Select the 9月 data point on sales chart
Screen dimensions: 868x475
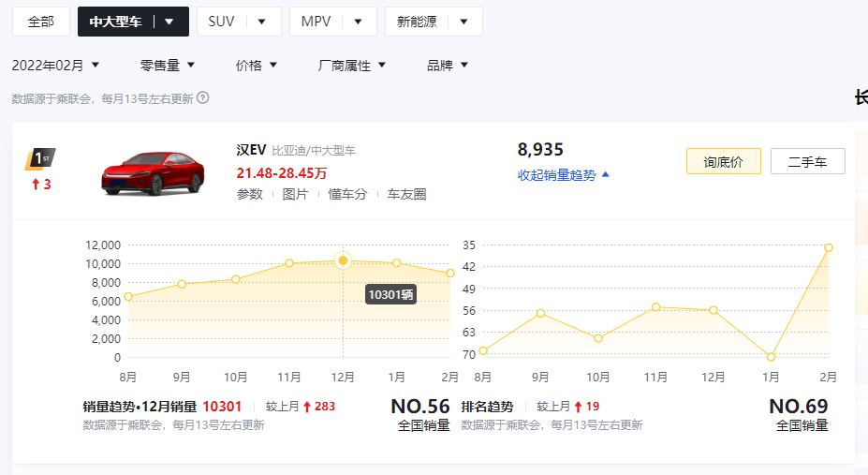tap(182, 284)
